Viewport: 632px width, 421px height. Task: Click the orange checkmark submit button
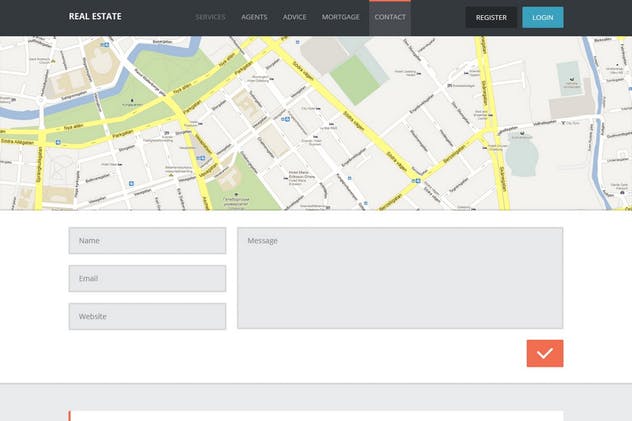[544, 353]
